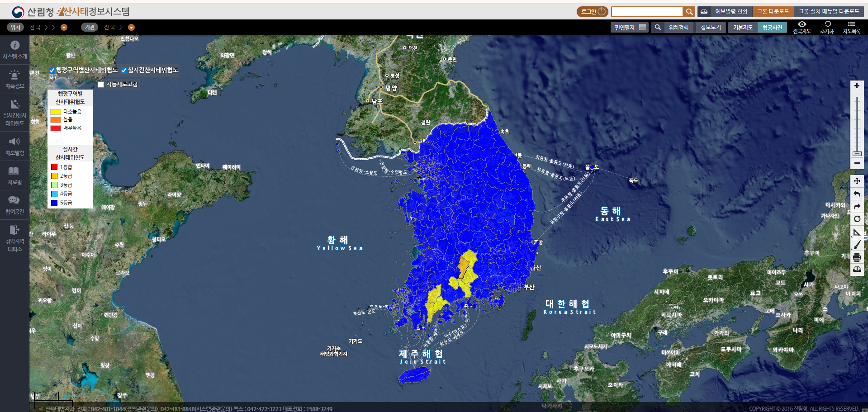868x412 pixels.
Task: Zoom out with the minus button
Action: point(857,163)
